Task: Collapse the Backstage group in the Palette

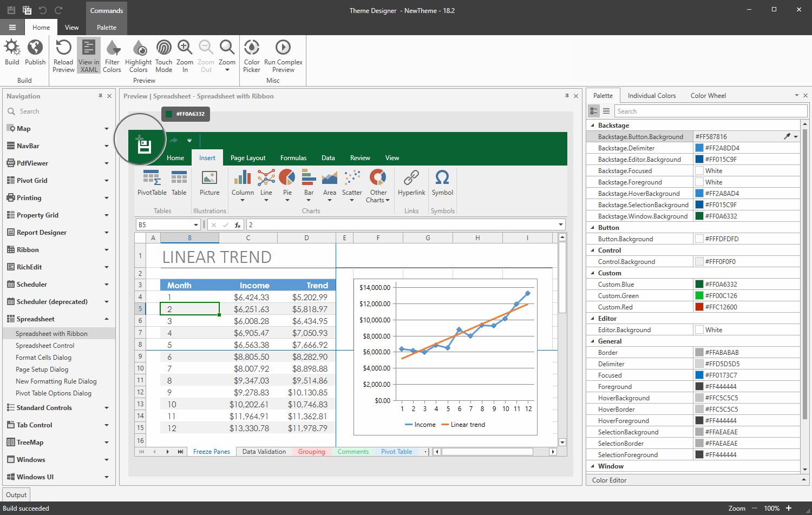Action: coord(593,125)
